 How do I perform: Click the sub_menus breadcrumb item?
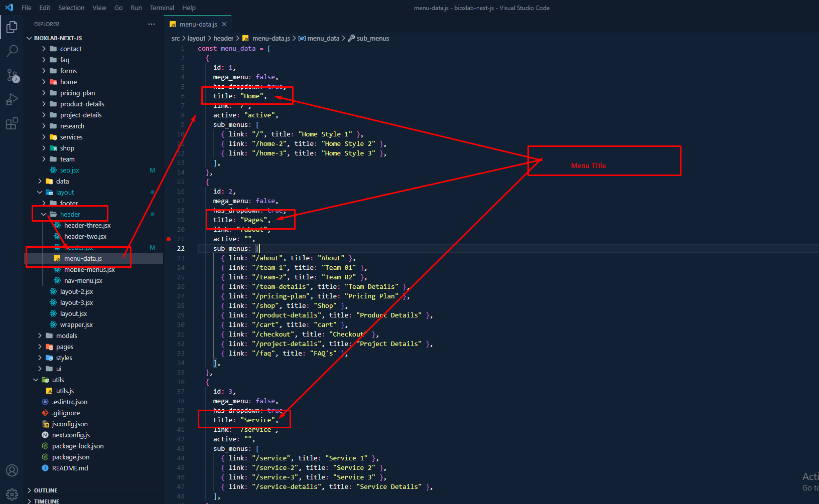click(372, 39)
